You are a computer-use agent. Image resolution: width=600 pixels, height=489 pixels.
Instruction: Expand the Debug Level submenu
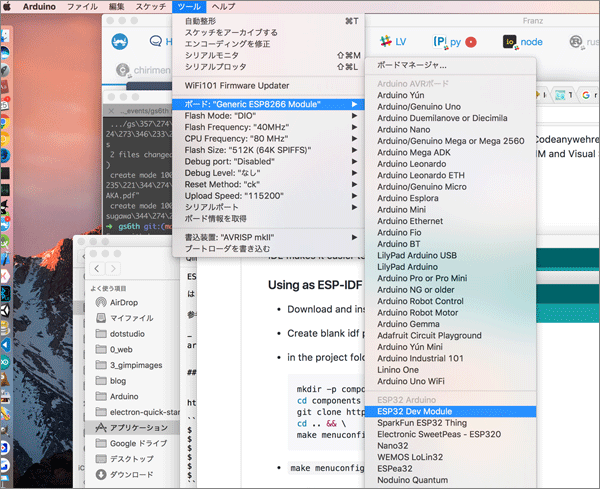[268, 173]
